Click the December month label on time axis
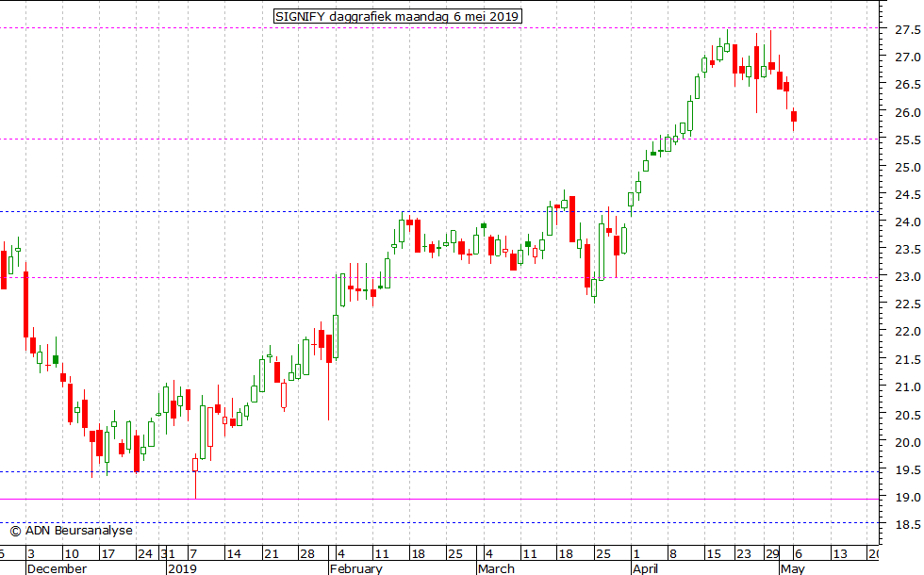This screenshot has width=924, height=575. pos(58,568)
